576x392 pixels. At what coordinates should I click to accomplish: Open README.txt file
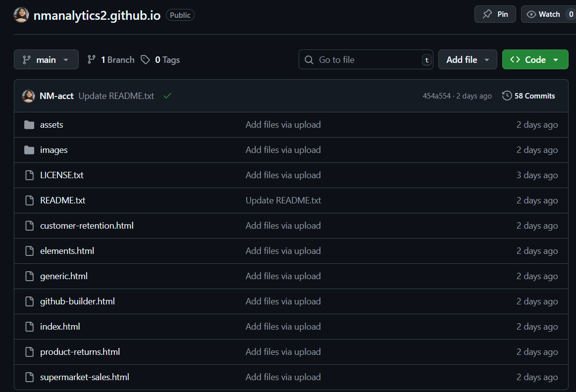click(x=62, y=200)
